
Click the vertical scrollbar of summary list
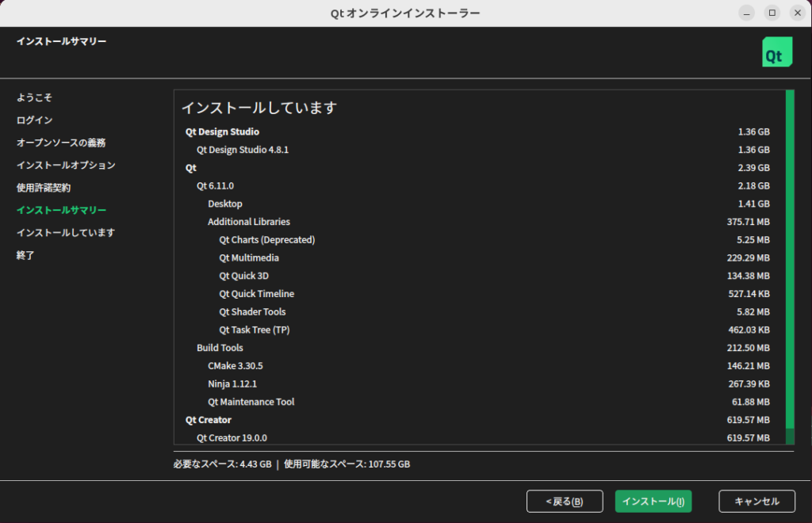tap(790, 261)
